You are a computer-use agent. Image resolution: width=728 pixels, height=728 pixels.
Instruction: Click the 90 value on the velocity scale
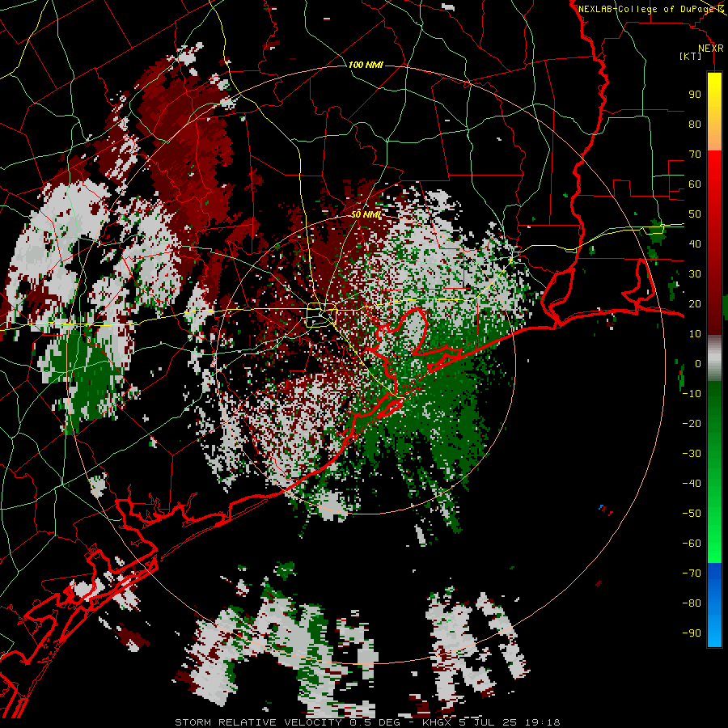click(x=695, y=95)
